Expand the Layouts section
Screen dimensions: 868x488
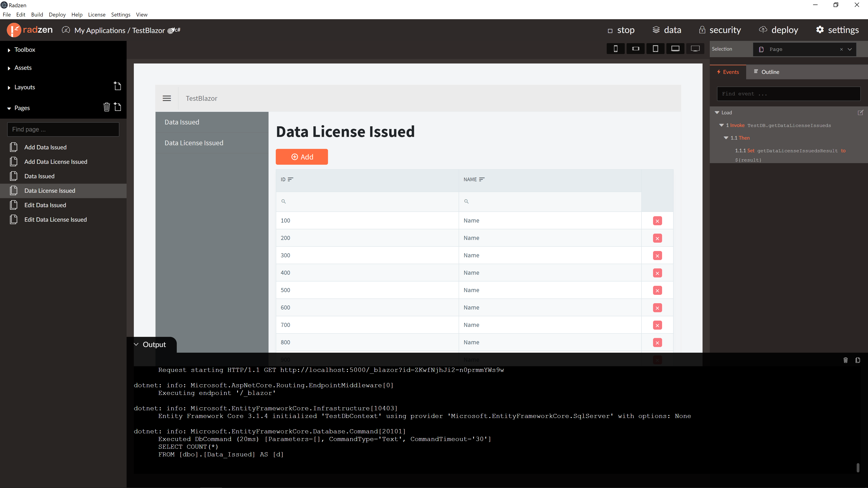9,88
